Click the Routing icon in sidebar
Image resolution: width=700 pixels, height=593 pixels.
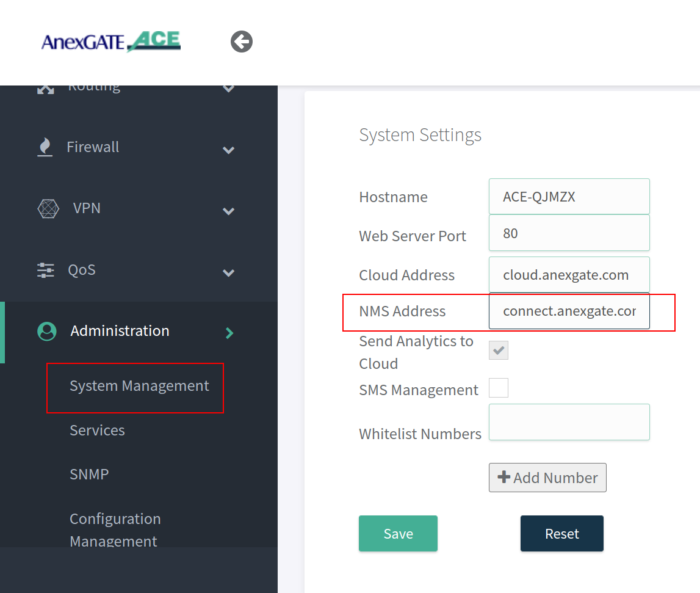coord(46,89)
